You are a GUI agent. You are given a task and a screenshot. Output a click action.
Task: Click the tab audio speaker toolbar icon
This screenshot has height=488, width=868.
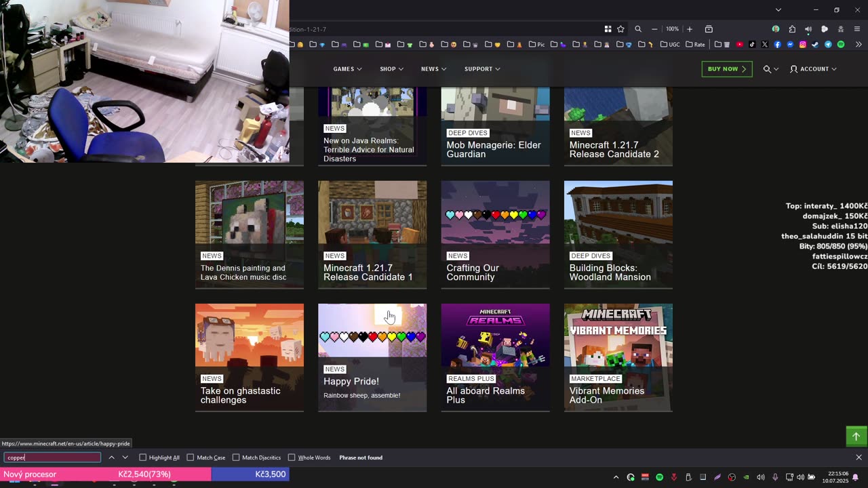(808, 29)
